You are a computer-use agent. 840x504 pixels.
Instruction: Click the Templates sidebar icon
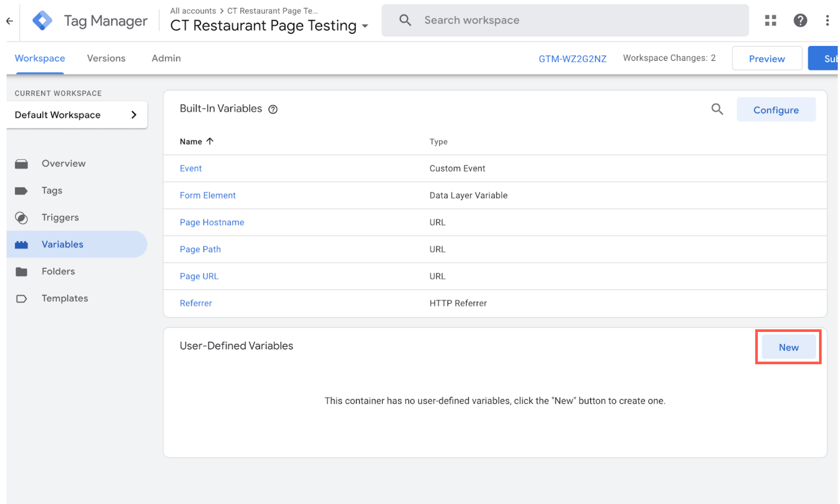21,299
